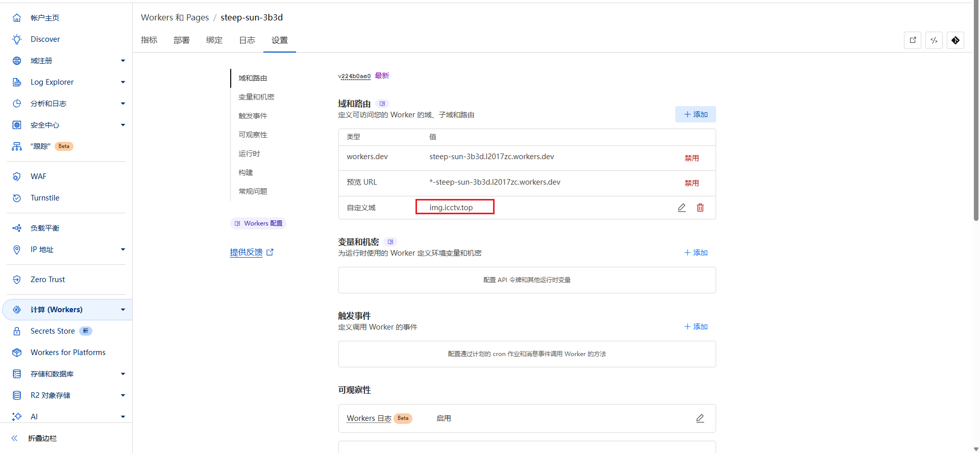Image resolution: width=980 pixels, height=453 pixels.
Task: Disable the workers.dev route
Action: pyautogui.click(x=692, y=158)
